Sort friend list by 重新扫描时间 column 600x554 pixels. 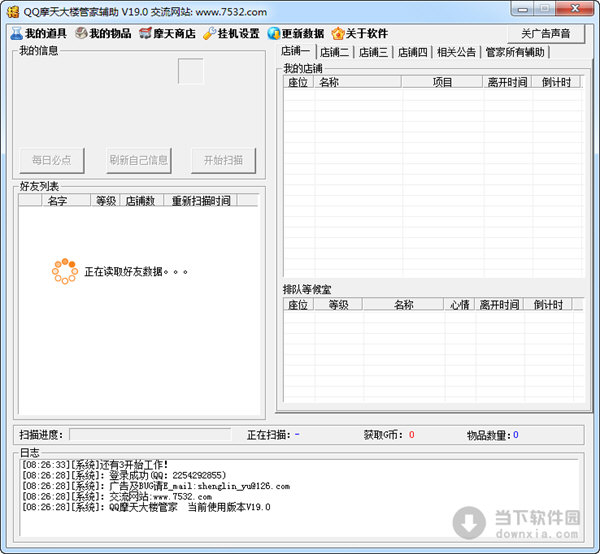pyautogui.click(x=201, y=200)
